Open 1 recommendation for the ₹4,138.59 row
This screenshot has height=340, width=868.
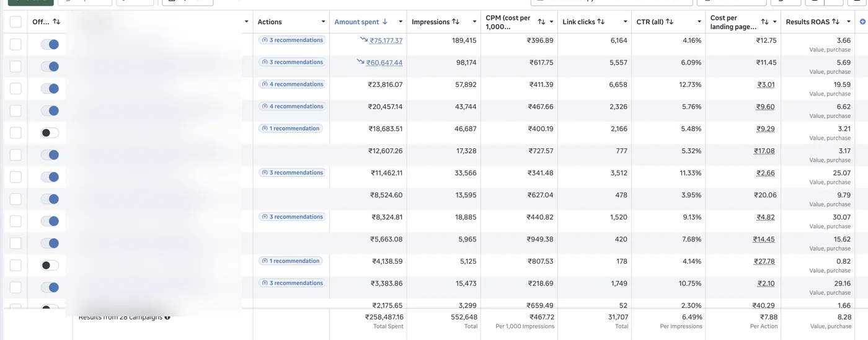click(290, 261)
